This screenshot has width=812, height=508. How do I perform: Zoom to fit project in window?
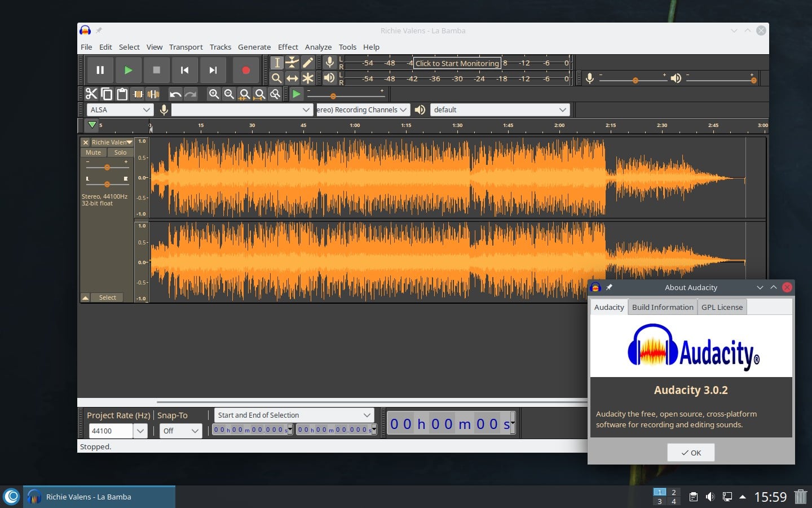[x=259, y=94]
